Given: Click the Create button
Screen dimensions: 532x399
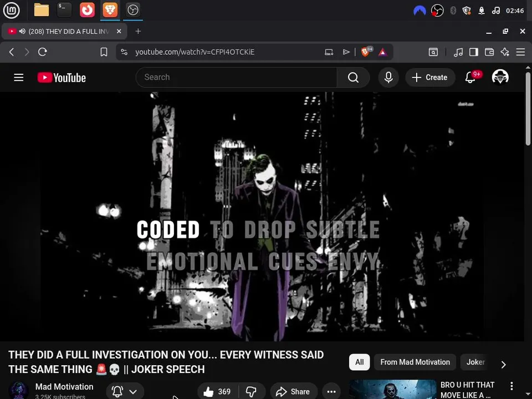Looking at the screenshot, I should coord(430,78).
